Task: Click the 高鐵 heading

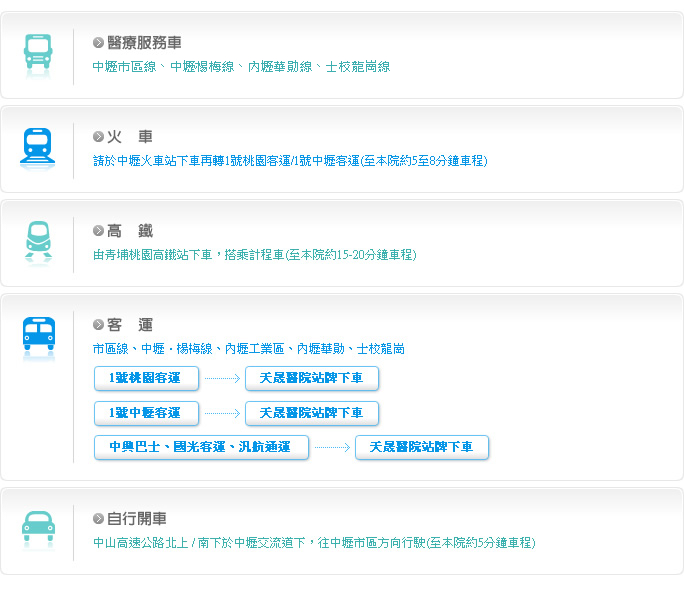Action: pos(130,230)
